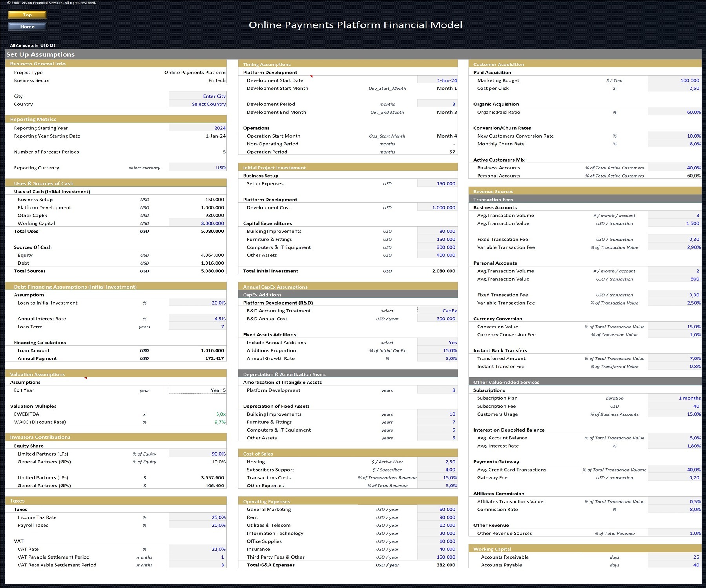Select the Platform Development amortisation 8 years cell

437,390
